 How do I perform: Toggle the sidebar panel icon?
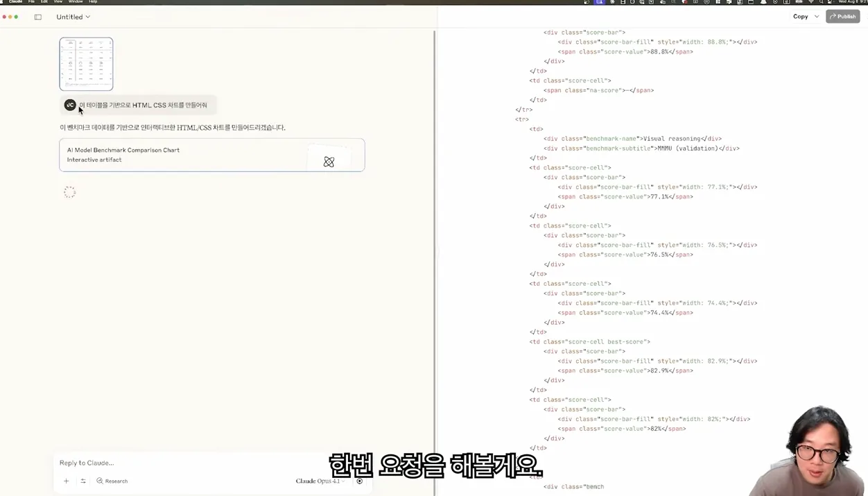click(x=38, y=17)
